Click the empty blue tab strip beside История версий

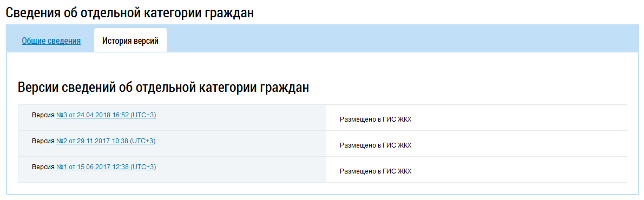(x=403, y=39)
